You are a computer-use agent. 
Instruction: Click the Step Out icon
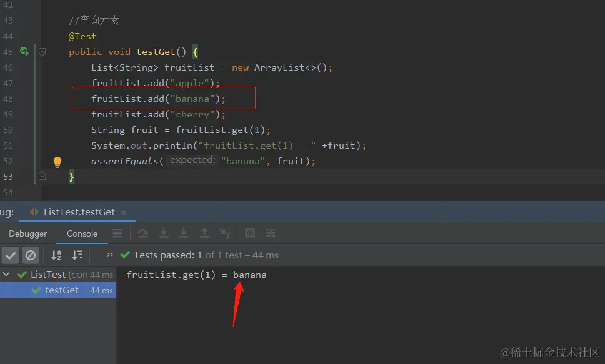click(204, 233)
